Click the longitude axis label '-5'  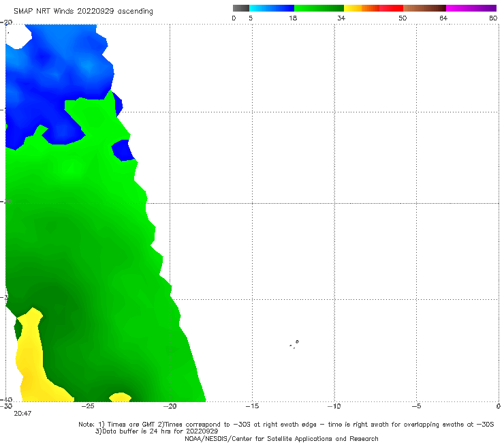416,406
